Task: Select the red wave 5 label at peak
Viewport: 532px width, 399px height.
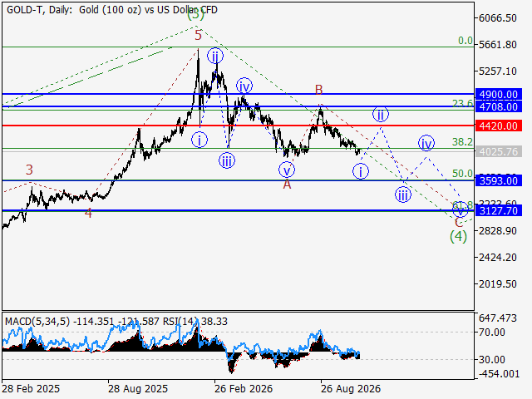Action: coord(198,35)
